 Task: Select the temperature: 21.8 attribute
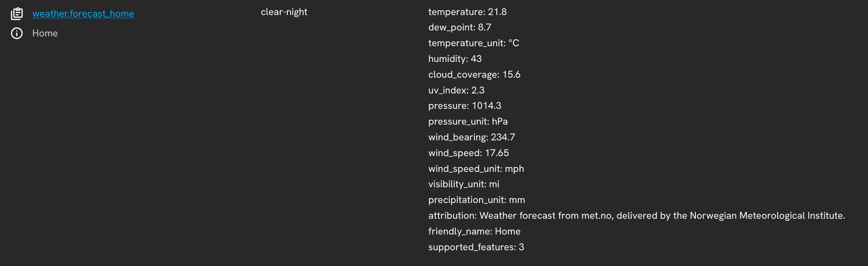point(467,12)
